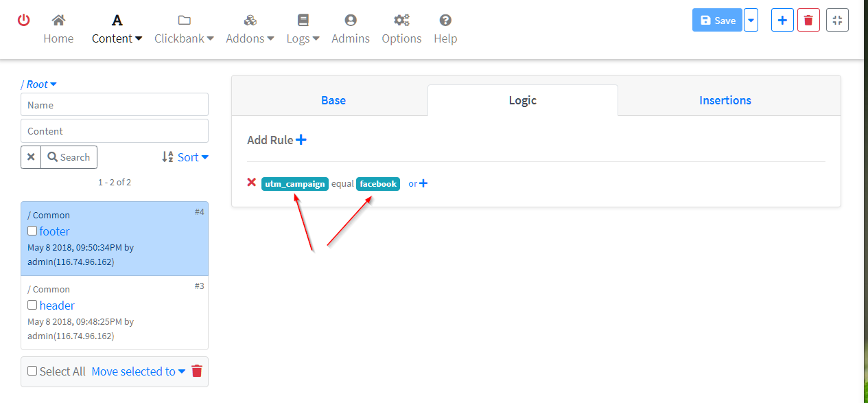Toggle the Select All checkbox
This screenshot has width=868, height=403.
(32, 371)
